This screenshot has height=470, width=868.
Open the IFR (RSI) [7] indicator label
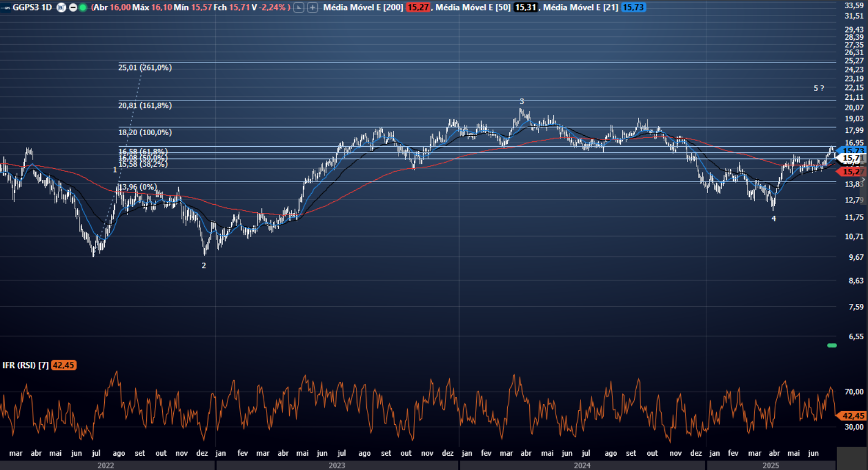tap(25, 365)
